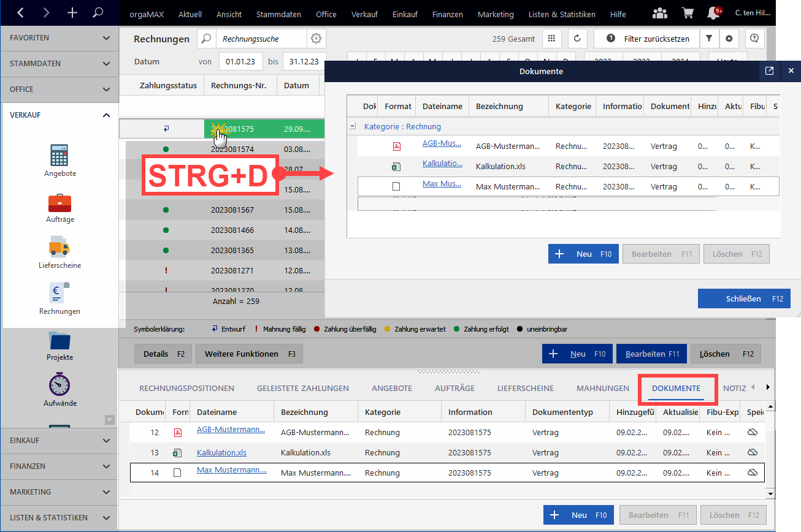Expand the OFFICE sidebar section
Image resolution: width=801 pixels, height=532 pixels.
[59, 89]
